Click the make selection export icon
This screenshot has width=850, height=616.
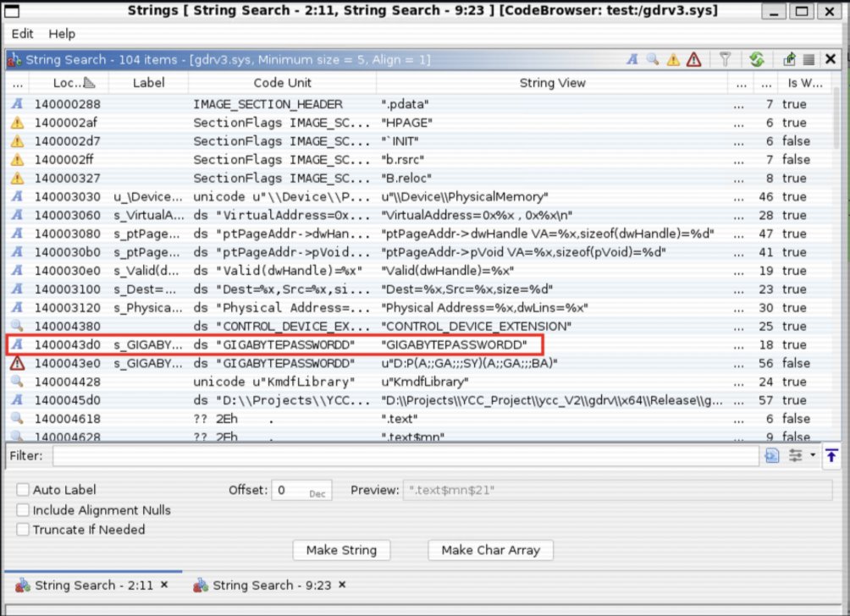pyautogui.click(x=789, y=59)
